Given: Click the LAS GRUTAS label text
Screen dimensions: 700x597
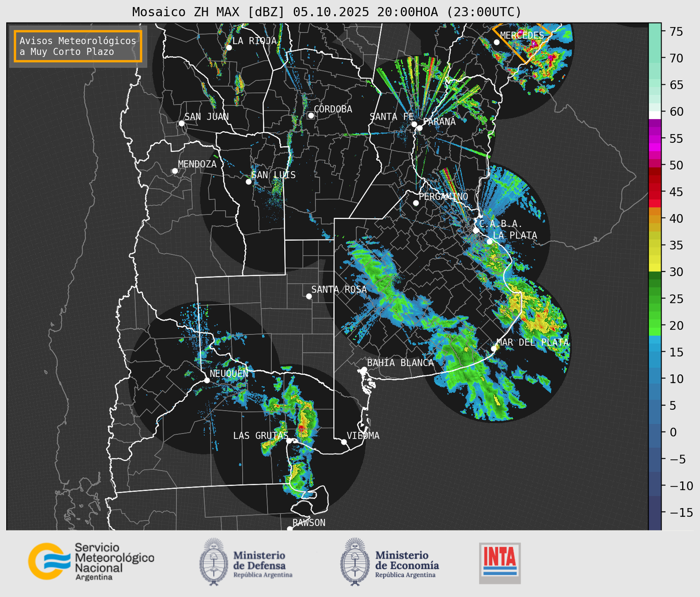Looking at the screenshot, I should click(x=261, y=436).
